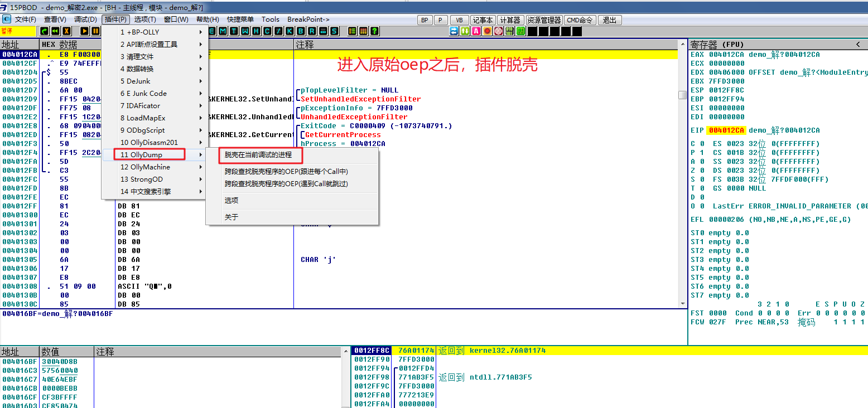868x408 pixels.
Task: Expand the '14 中文搜索引擎' submenu
Action: [155, 191]
